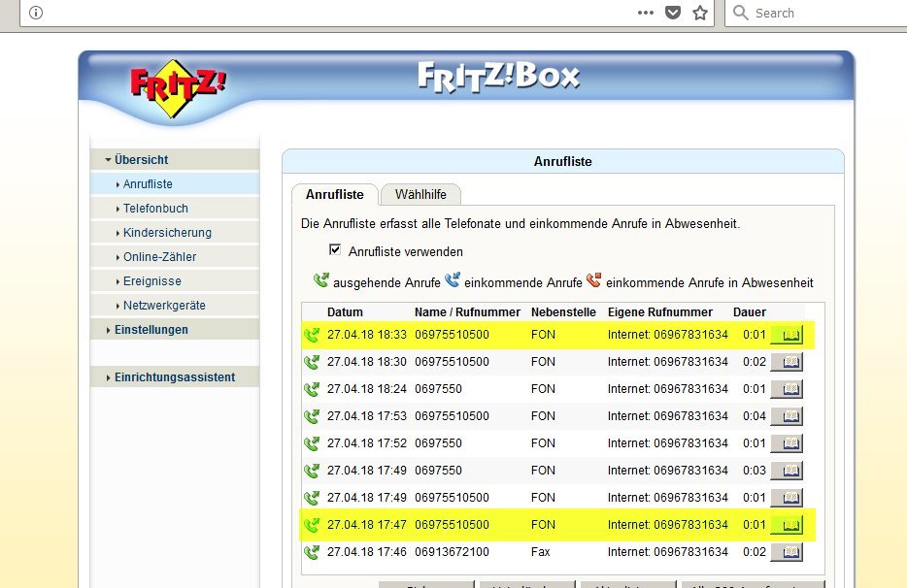
Task: Open phonebook entry for the 18:30 call
Action: tap(787, 362)
